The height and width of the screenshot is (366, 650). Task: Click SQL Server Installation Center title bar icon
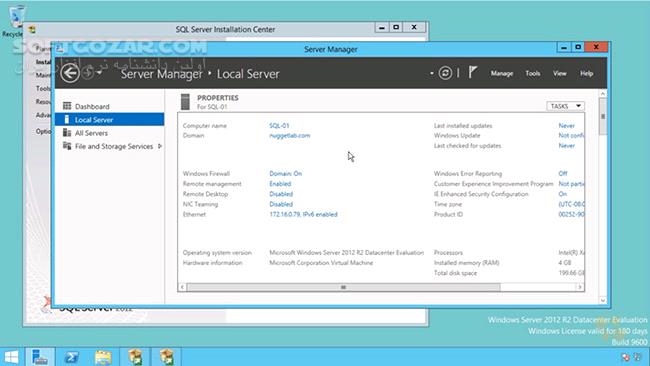tap(32, 29)
